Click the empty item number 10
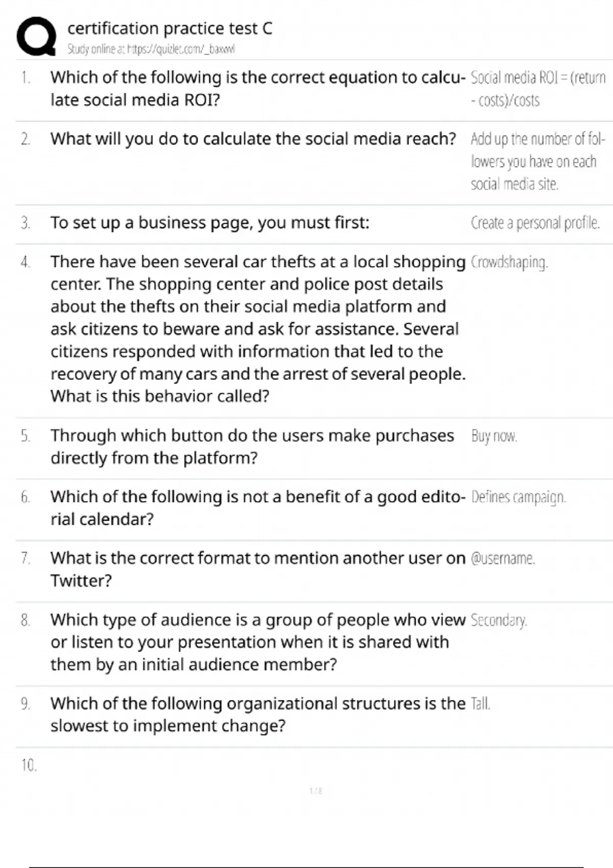Image resolution: width=613 pixels, height=868 pixels. pos(29,765)
